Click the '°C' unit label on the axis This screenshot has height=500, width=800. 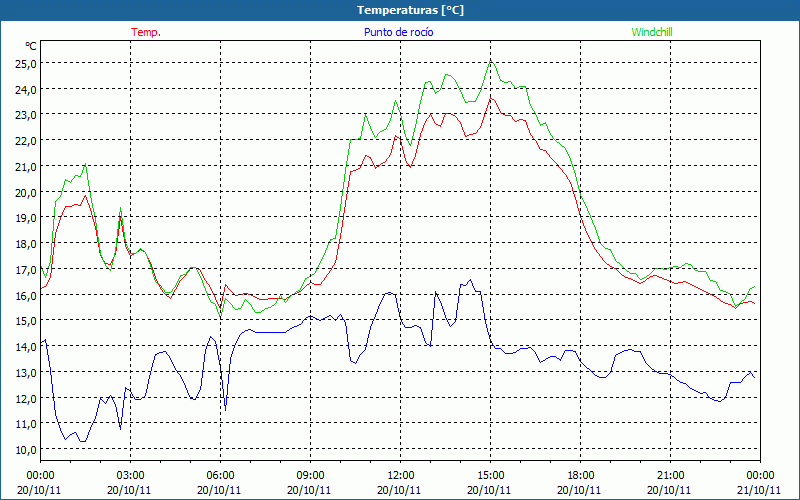tap(31, 46)
